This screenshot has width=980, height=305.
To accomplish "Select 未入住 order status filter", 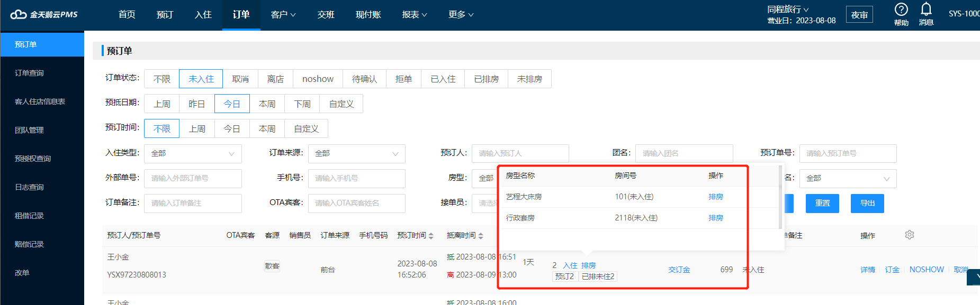I will (x=201, y=79).
